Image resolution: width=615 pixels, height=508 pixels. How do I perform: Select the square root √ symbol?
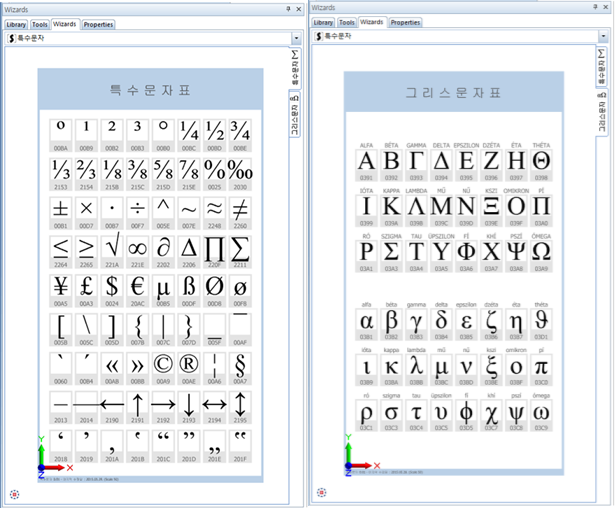[112, 246]
